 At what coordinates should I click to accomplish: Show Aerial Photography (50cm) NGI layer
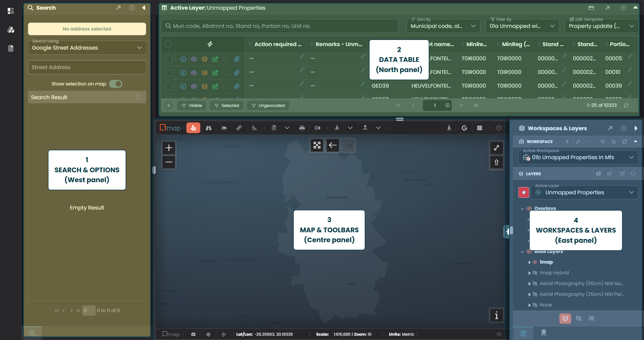coord(535,284)
